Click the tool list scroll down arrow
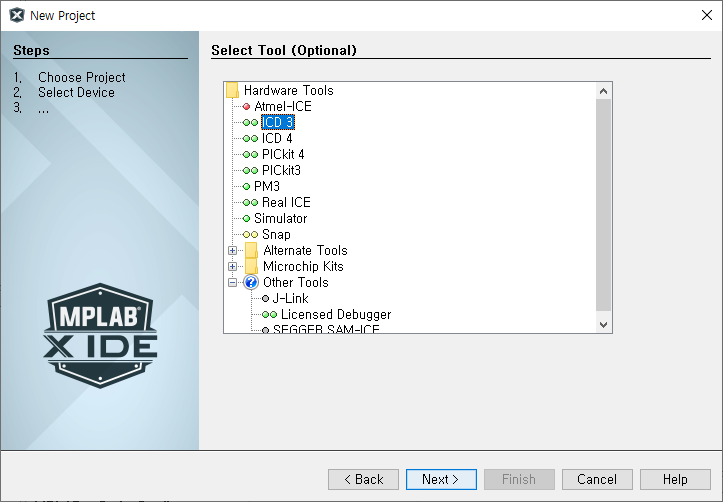Screen dimensions: 723x502 [x=603, y=325]
